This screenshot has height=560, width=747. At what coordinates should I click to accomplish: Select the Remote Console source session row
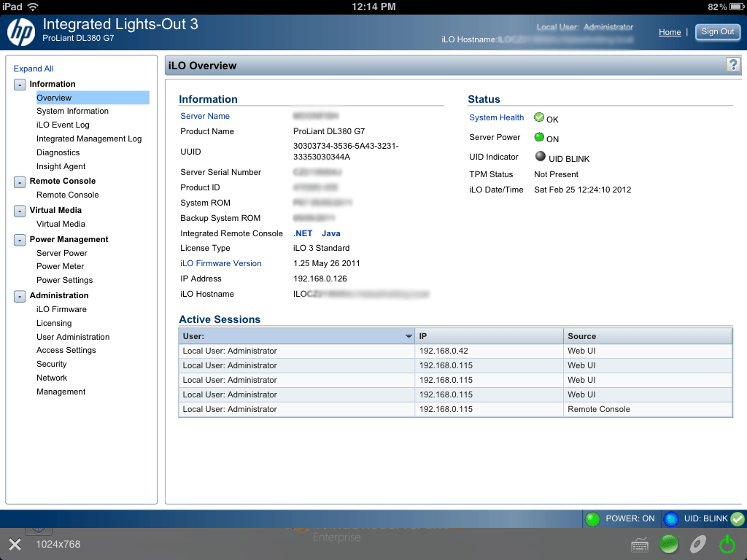click(455, 410)
